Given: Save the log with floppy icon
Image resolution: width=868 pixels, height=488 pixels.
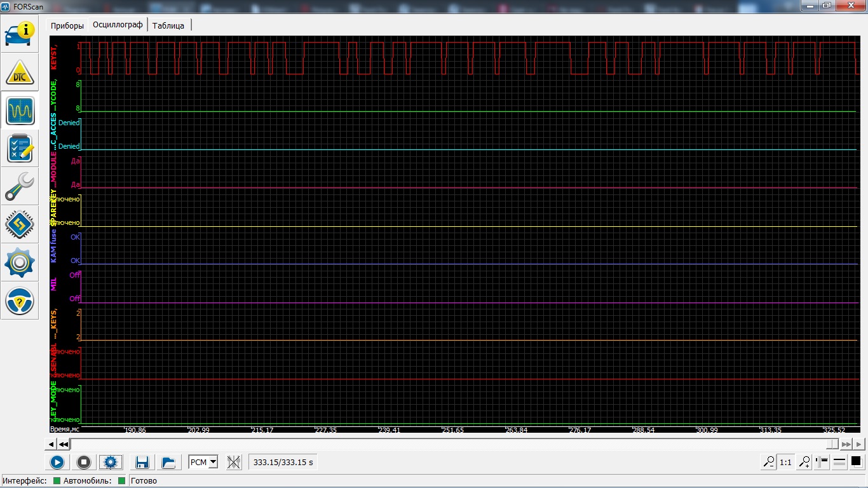Looking at the screenshot, I should point(142,463).
